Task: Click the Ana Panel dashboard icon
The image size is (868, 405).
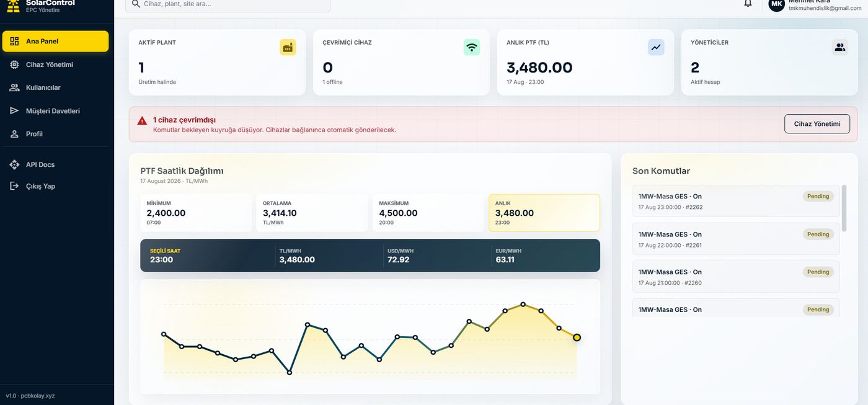Action: coord(14,42)
